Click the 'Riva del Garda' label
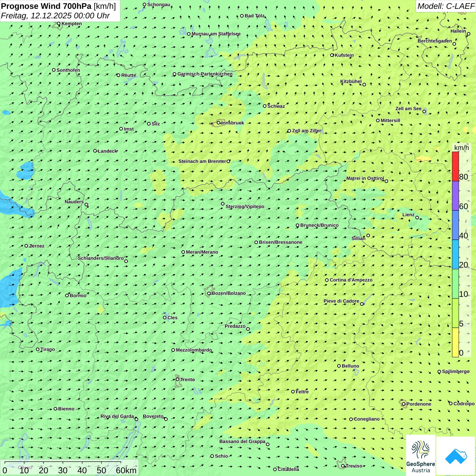476x476 pixels. click(117, 416)
